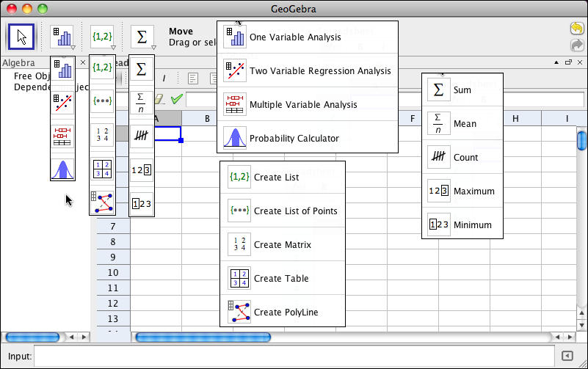Pick the Probability Calculator bell curve icon
Screen dimensions: 588x369
(62, 169)
